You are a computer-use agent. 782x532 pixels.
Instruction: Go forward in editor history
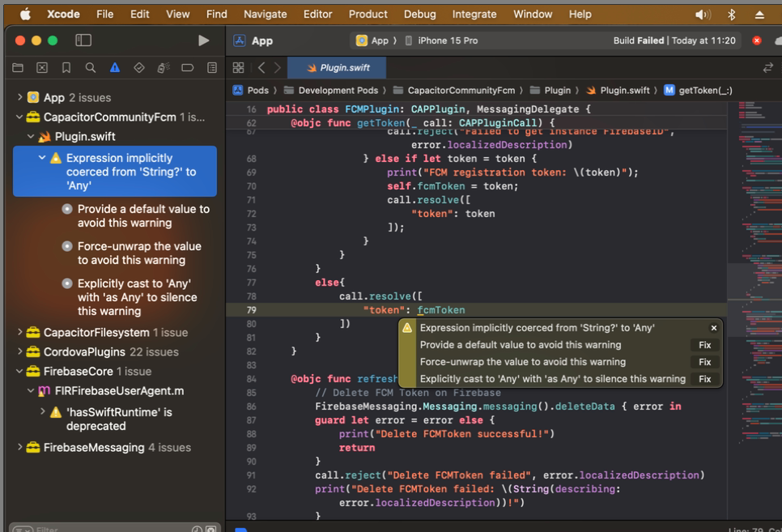278,67
